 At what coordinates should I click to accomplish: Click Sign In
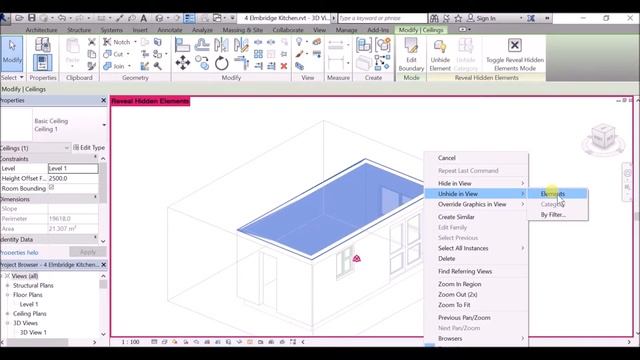pyautogui.click(x=486, y=18)
